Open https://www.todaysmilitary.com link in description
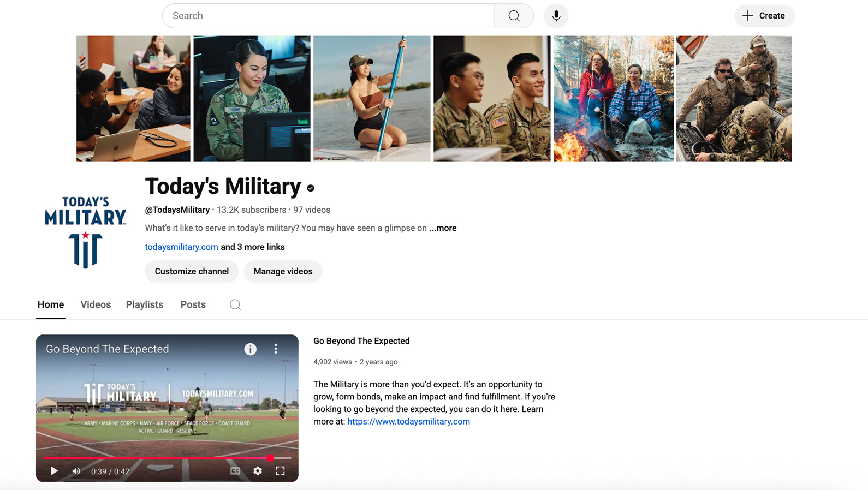868x490 pixels. (x=408, y=421)
